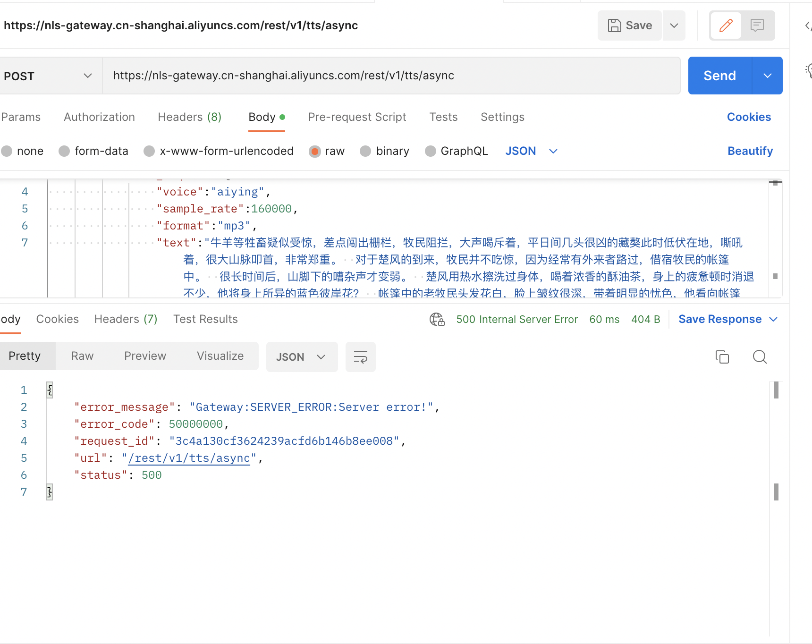The height and width of the screenshot is (644, 812).
Task: Expand the Save Response chevron
Action: tap(773, 320)
